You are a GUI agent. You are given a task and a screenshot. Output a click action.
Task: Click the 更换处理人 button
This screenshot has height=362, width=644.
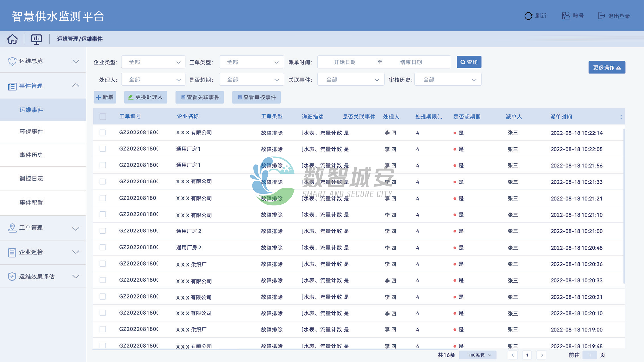tap(145, 97)
